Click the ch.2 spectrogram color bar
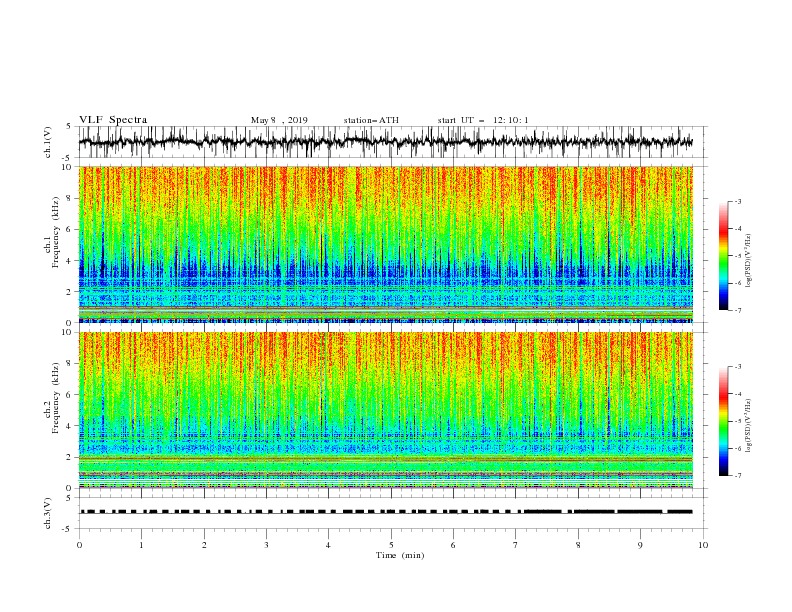Screen dimensions: 792x612 click(724, 421)
